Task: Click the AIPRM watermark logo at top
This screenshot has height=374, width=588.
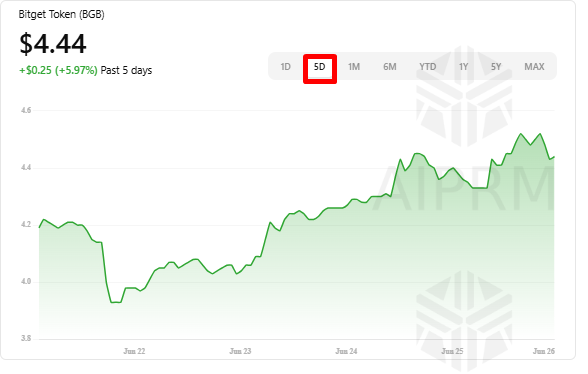Action: pyautogui.click(x=464, y=97)
